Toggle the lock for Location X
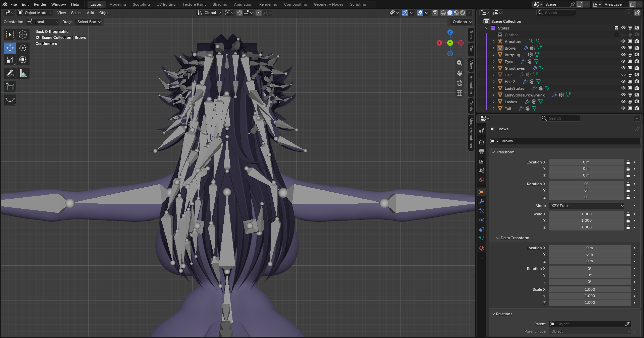This screenshot has height=338, width=644. 628,162
